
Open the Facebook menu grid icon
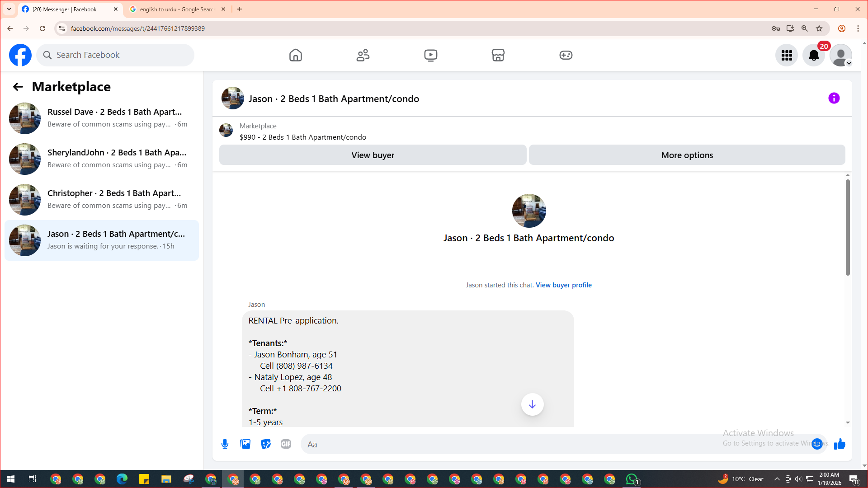tap(787, 55)
